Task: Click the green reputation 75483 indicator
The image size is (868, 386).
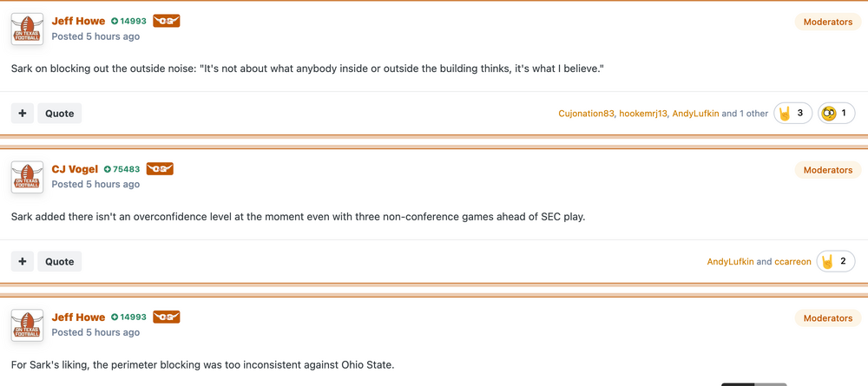Action: [122, 169]
